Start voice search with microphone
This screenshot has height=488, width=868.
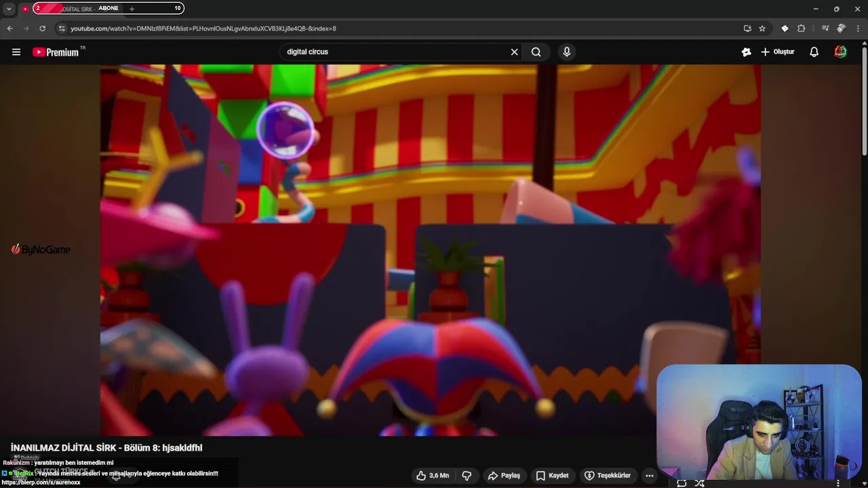click(567, 52)
